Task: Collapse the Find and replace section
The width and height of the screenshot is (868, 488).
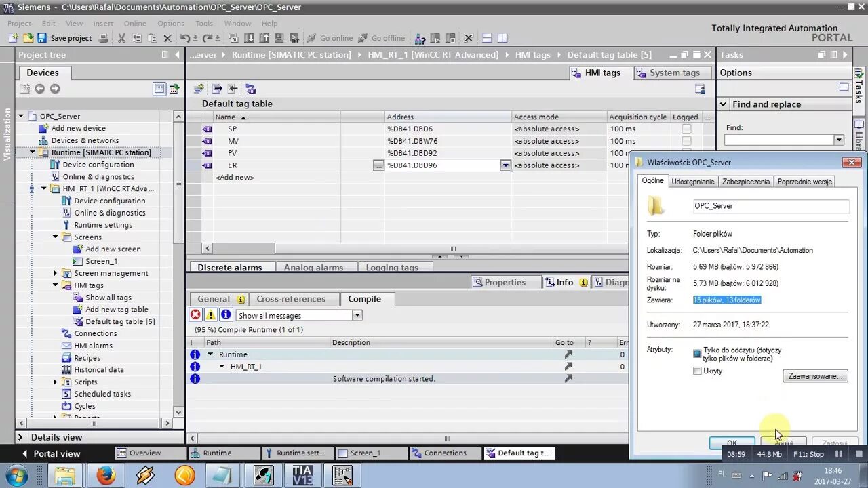Action: pos(724,104)
